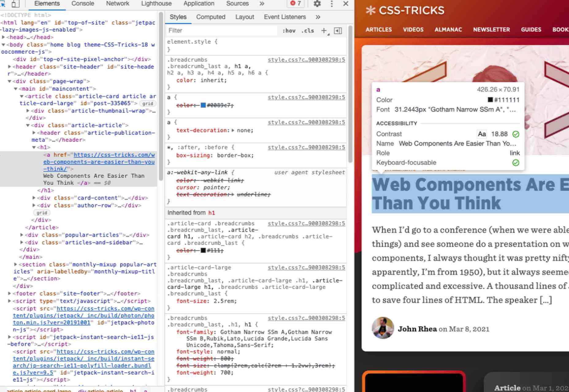The height and width of the screenshot is (392, 569).
Task: Click the grid badge beside post-335065
Action: pyautogui.click(x=147, y=104)
